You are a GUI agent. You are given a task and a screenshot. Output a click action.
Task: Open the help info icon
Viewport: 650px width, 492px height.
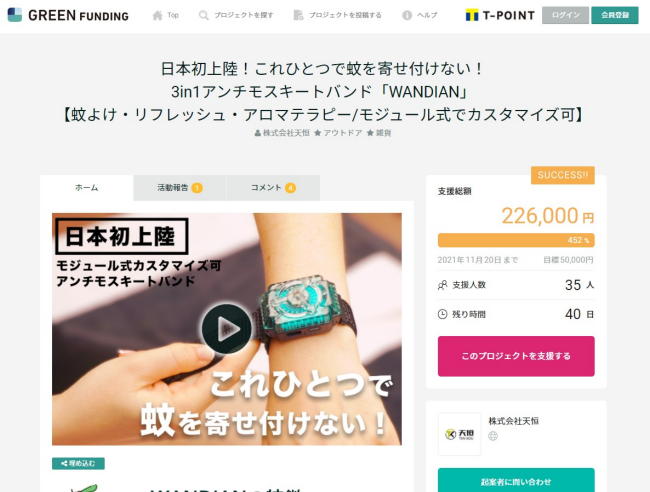click(407, 15)
